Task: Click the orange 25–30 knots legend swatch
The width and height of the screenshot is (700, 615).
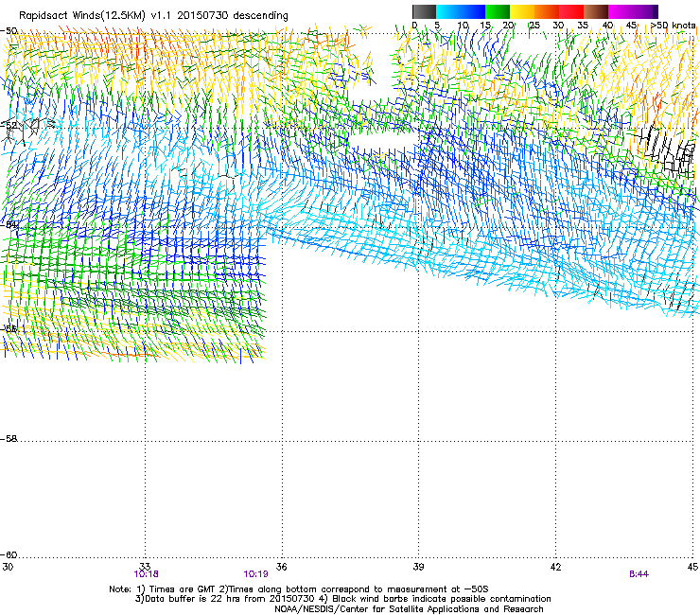Action: [547, 11]
